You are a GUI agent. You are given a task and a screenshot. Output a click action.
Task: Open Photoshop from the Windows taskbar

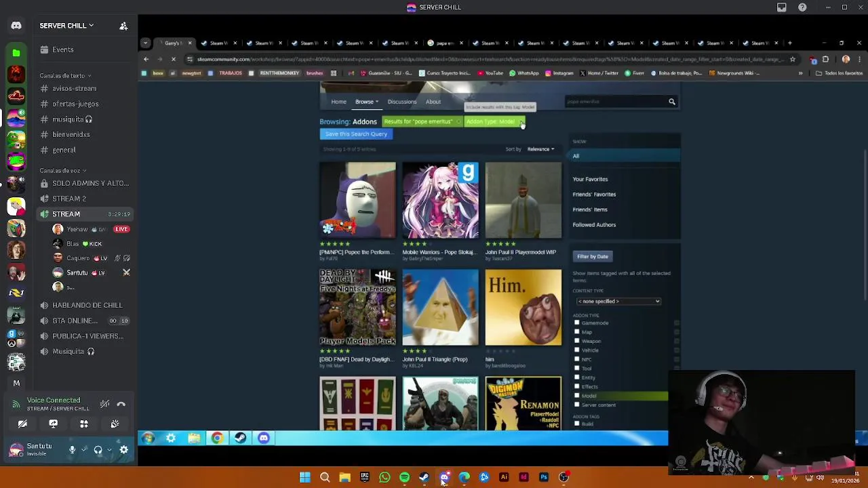pos(544,477)
